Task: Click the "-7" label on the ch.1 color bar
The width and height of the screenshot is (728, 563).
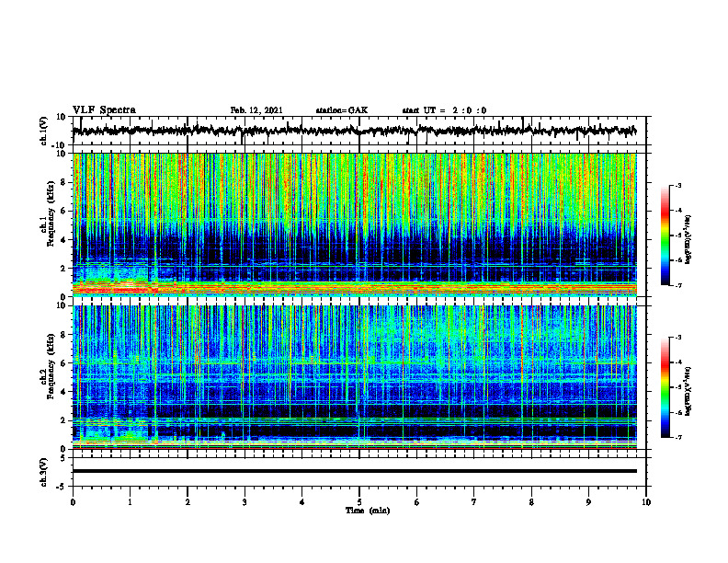Action: [x=678, y=285]
